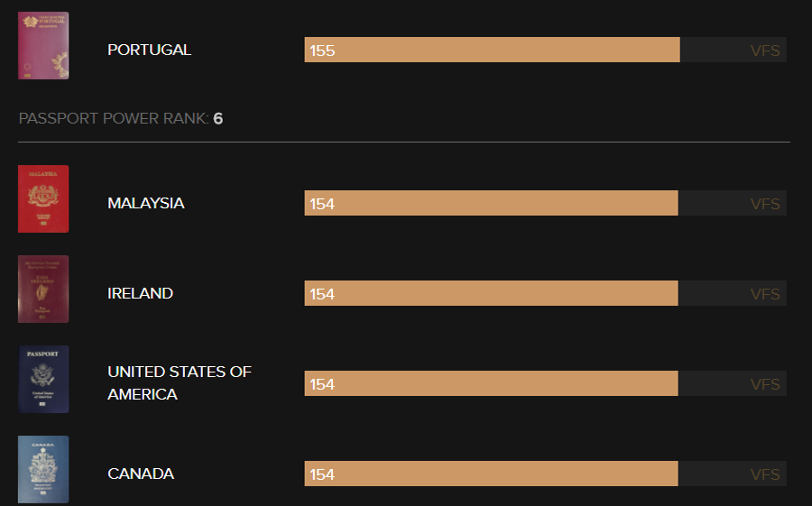Open the MALAYSIA country name link
Screen dimensions: 812x506
point(146,203)
